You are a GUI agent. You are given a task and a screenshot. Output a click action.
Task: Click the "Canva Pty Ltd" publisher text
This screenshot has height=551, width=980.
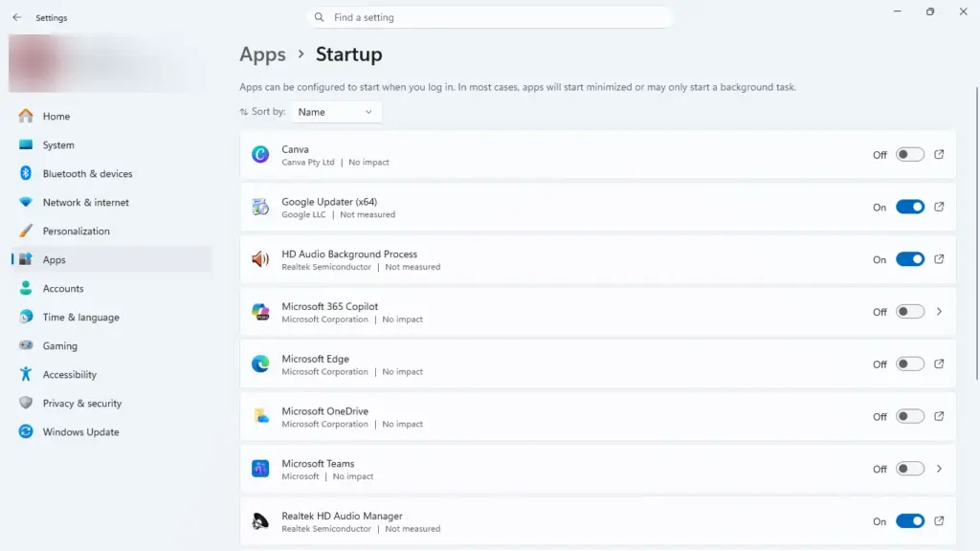click(x=308, y=163)
